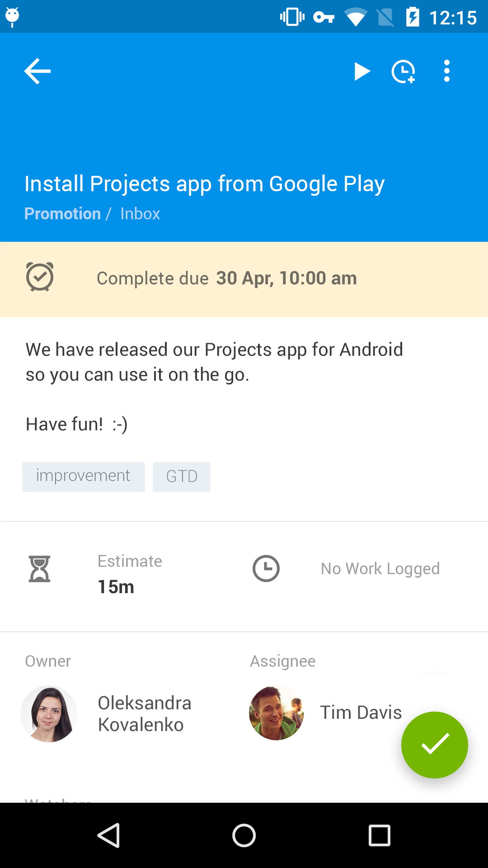Tap the work logged clock icon
The height and width of the screenshot is (868, 488).
[266, 569]
